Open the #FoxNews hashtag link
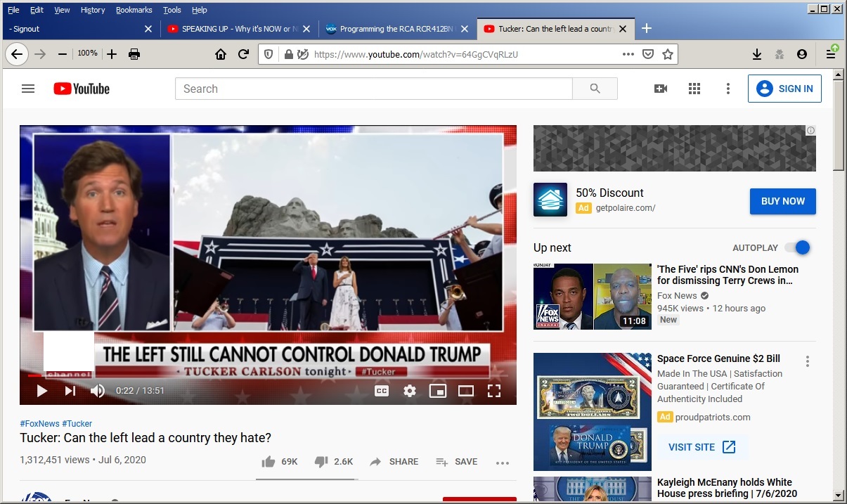This screenshot has width=847, height=504. pyautogui.click(x=39, y=424)
